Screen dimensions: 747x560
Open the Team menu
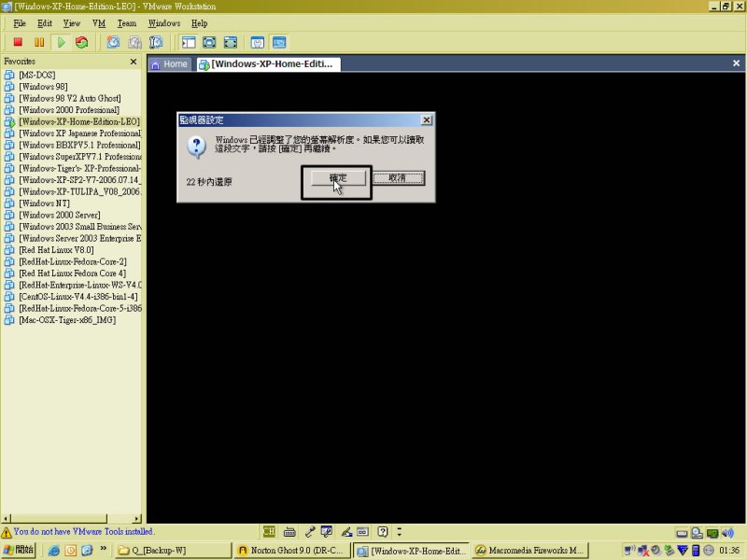tap(127, 23)
